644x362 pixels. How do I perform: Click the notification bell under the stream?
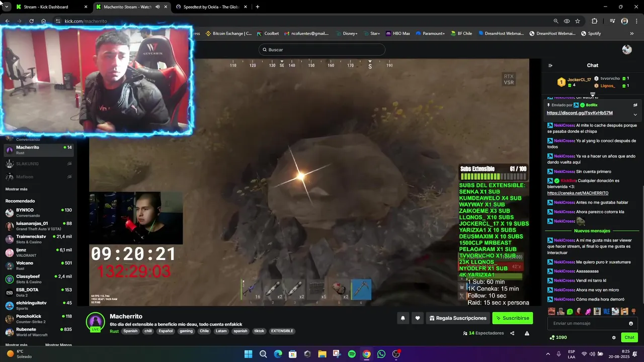[x=403, y=318]
